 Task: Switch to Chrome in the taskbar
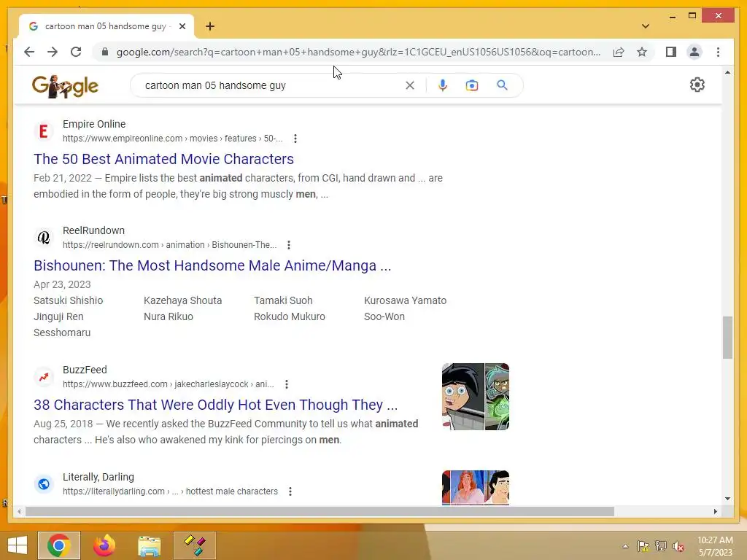(x=59, y=545)
